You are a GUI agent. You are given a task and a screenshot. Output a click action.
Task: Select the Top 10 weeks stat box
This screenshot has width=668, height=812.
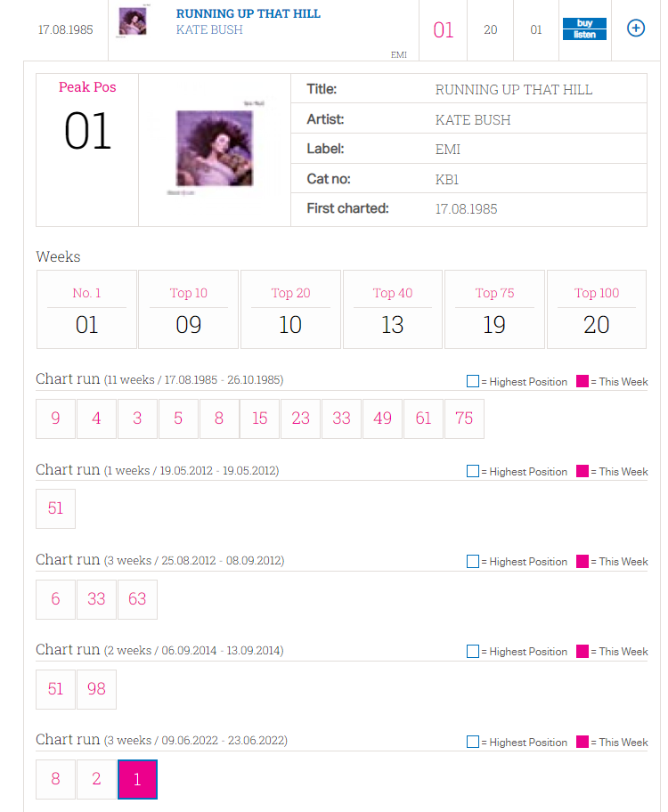[188, 309]
